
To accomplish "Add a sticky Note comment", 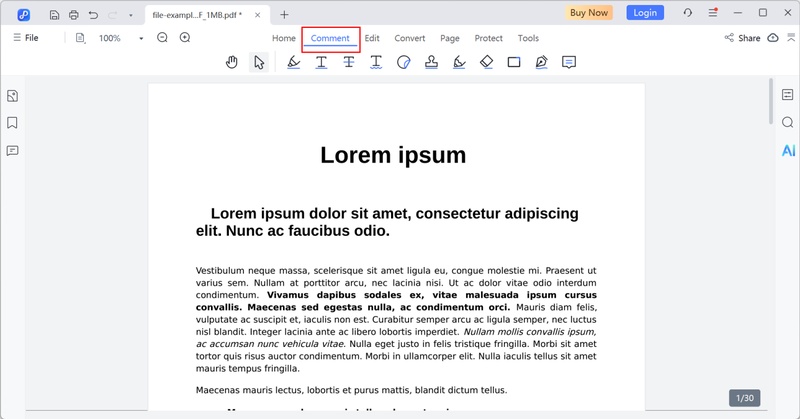I will coord(569,62).
